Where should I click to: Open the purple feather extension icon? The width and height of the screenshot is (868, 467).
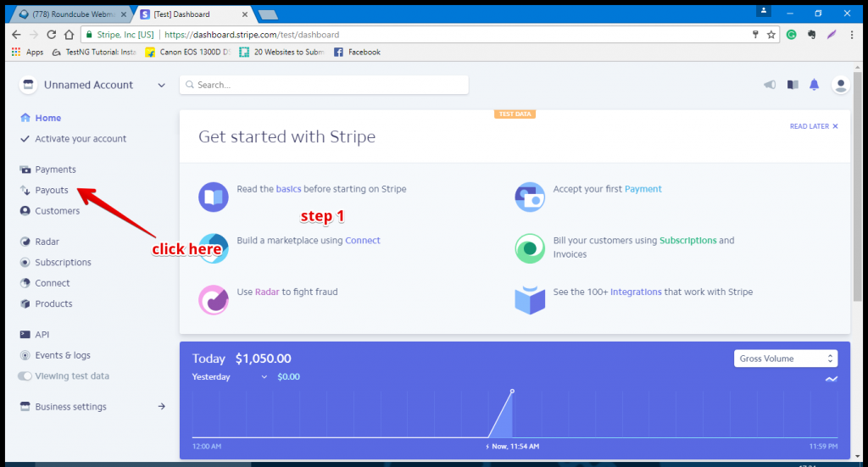click(832, 35)
